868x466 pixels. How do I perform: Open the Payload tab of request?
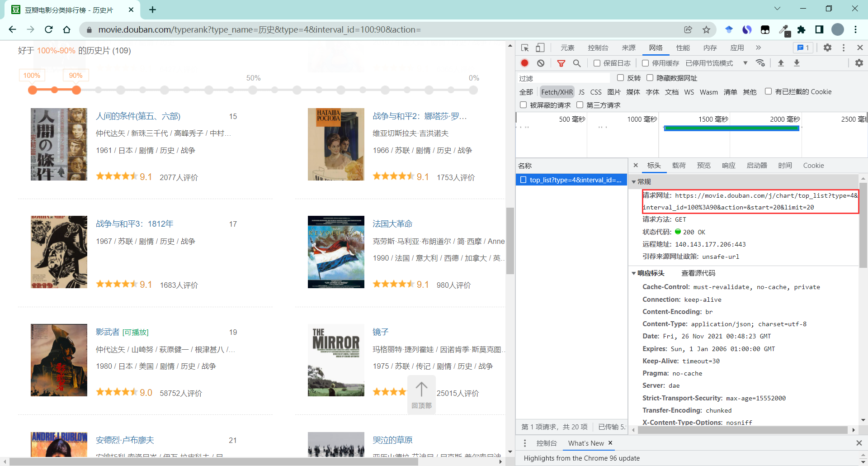click(679, 166)
